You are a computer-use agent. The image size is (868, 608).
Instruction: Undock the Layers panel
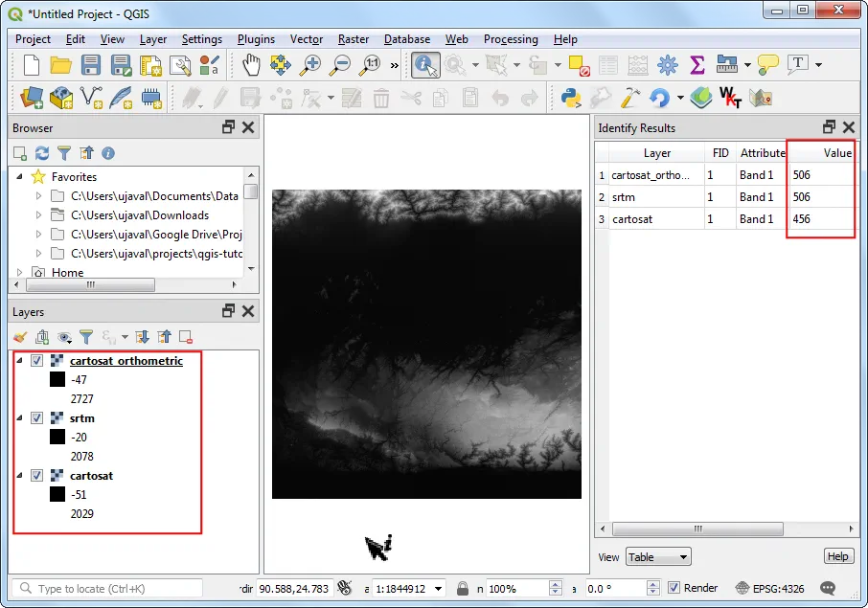click(228, 311)
